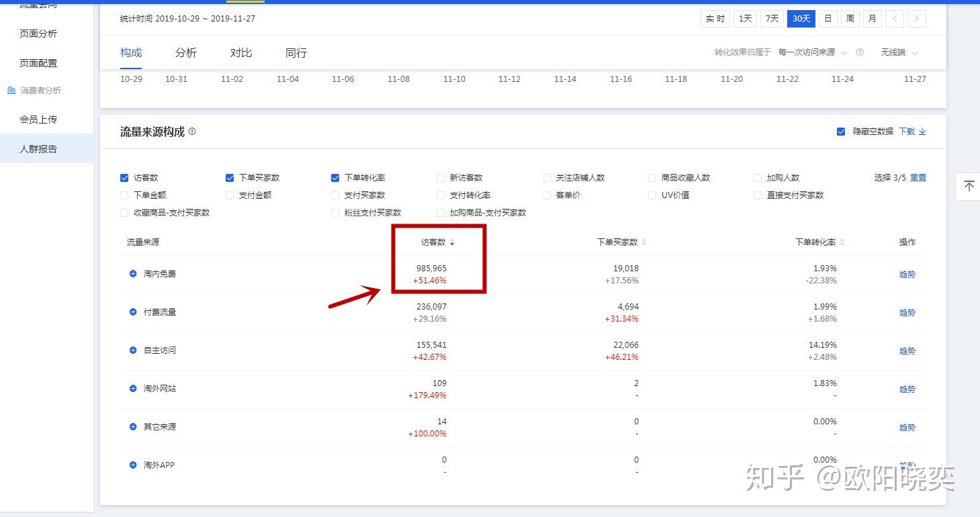Click the 消费者分析 section icon
The width and height of the screenshot is (980, 517).
[x=11, y=90]
